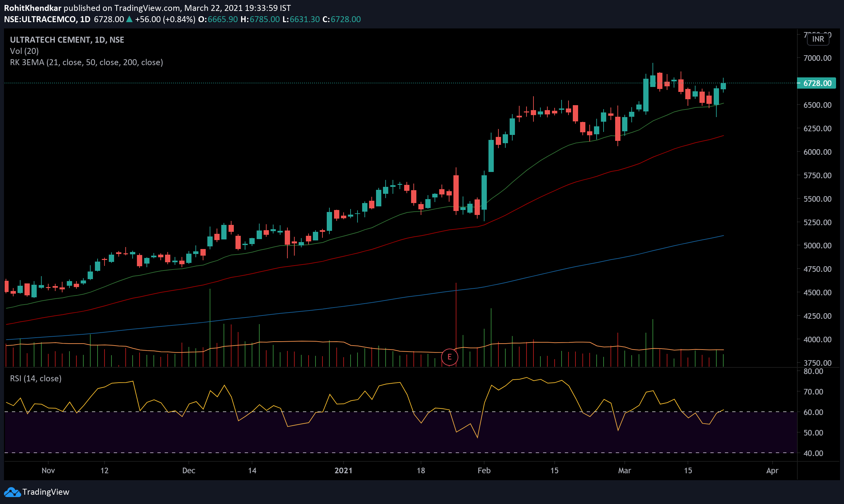
Task: Click the 2021 date axis label
Action: click(343, 470)
